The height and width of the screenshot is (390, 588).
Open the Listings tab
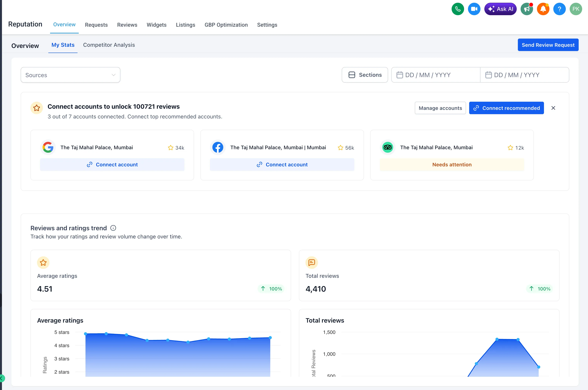tap(185, 25)
